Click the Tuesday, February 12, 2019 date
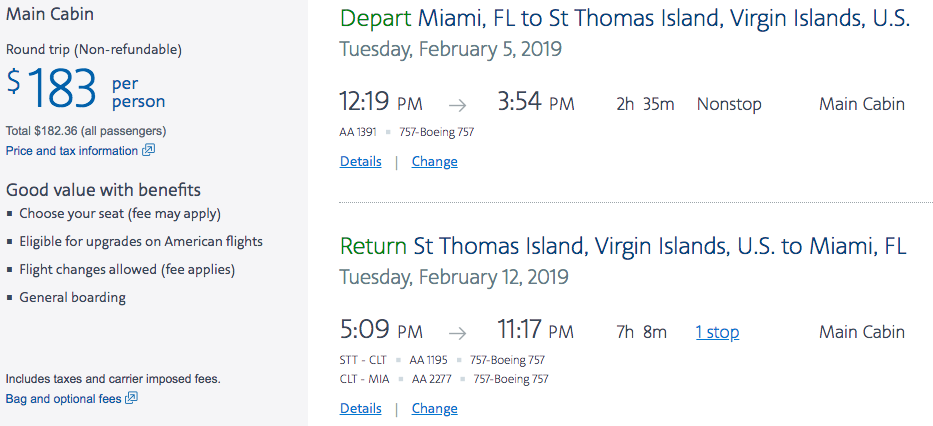Image resolution: width=933 pixels, height=426 pixels. pyautogui.click(x=454, y=276)
